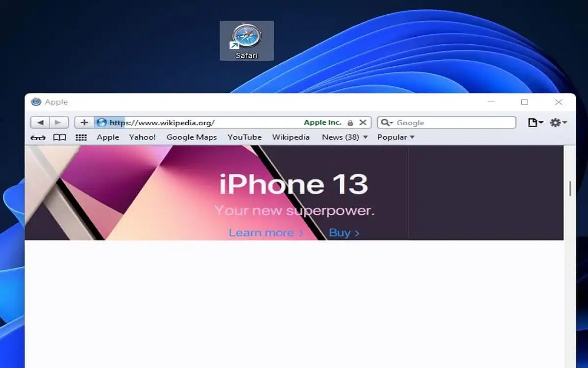The image size is (588, 368).
Task: Open the Apple bookmark
Action: click(108, 137)
